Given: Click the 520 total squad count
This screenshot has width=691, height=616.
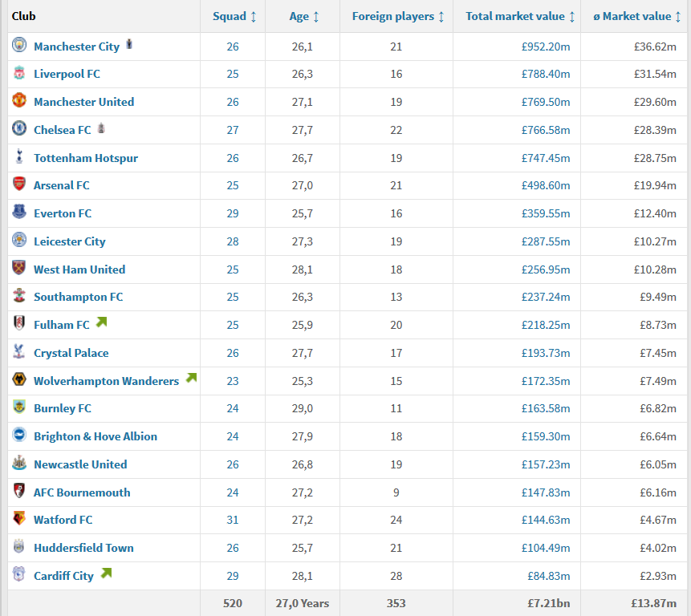Looking at the screenshot, I should pyautogui.click(x=233, y=603).
